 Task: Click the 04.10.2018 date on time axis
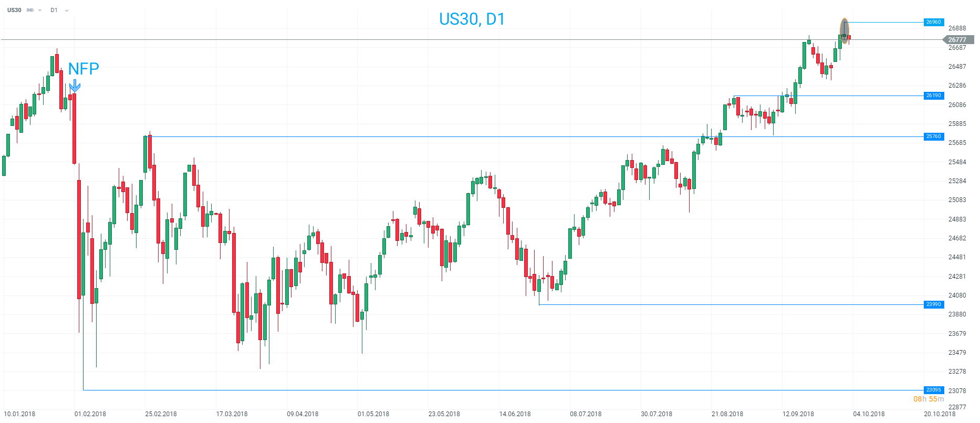(x=869, y=414)
